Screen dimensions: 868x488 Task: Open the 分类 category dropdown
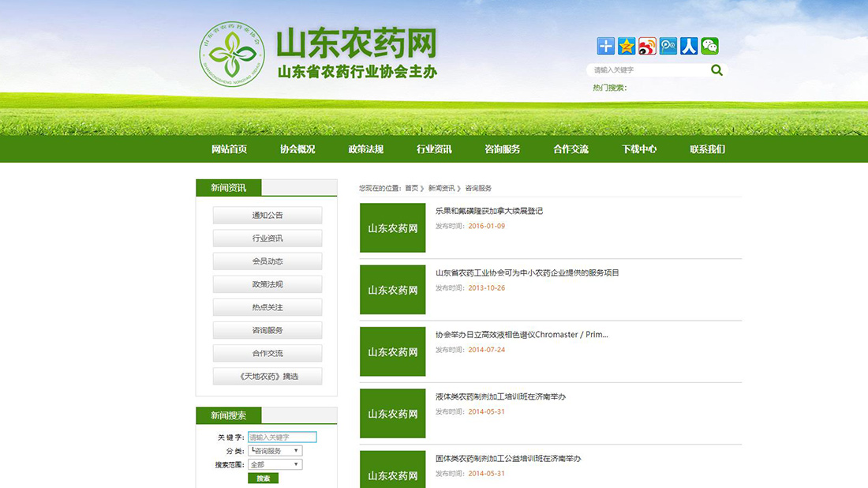275,450
